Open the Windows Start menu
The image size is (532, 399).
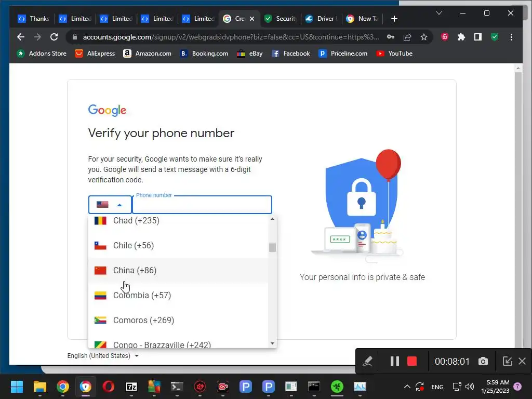pyautogui.click(x=17, y=387)
